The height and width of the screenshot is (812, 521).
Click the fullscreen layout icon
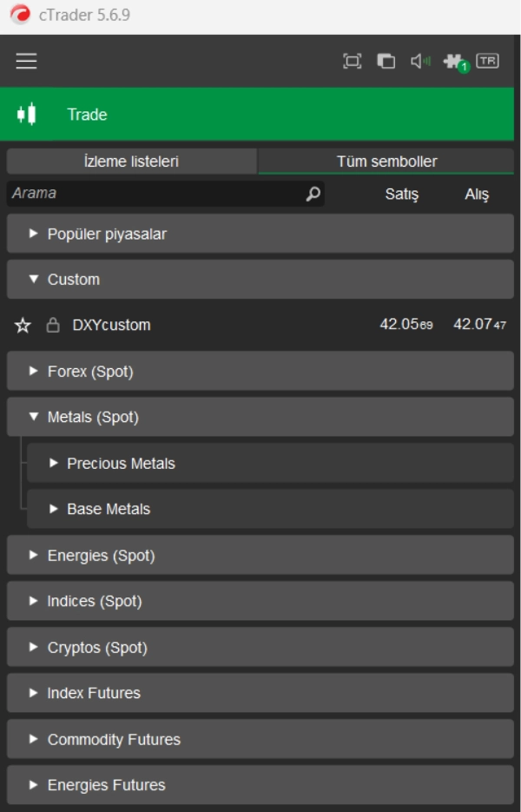(352, 61)
